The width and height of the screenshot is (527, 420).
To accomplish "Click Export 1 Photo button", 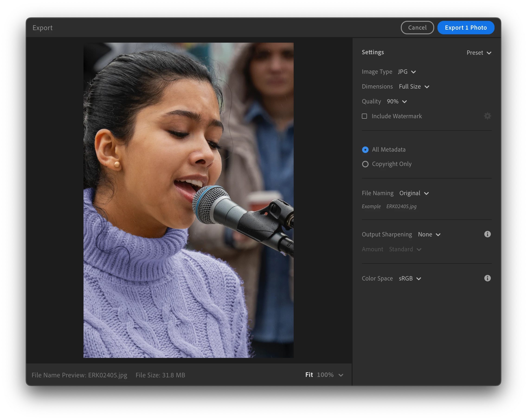I will [x=466, y=28].
